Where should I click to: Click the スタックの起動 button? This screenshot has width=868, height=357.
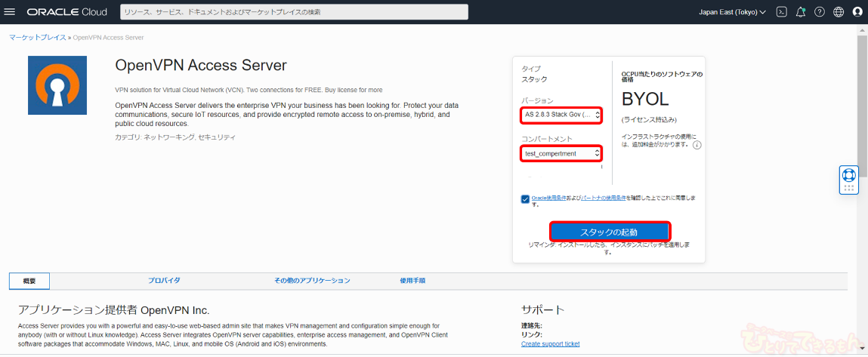(x=609, y=232)
